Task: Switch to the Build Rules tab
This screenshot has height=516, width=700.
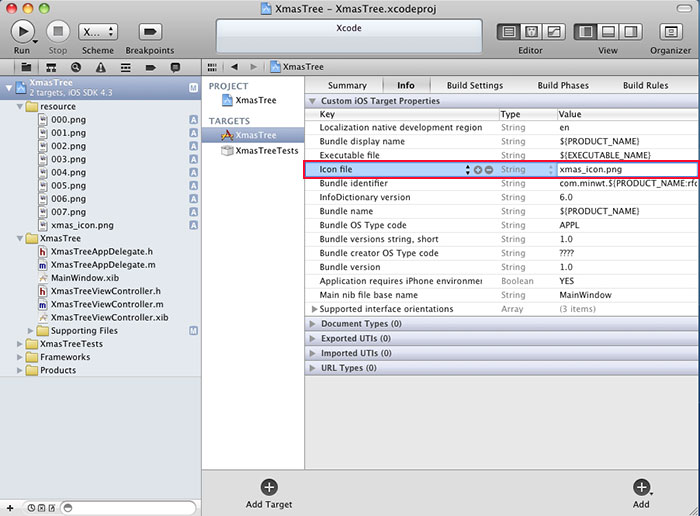Action: point(646,85)
